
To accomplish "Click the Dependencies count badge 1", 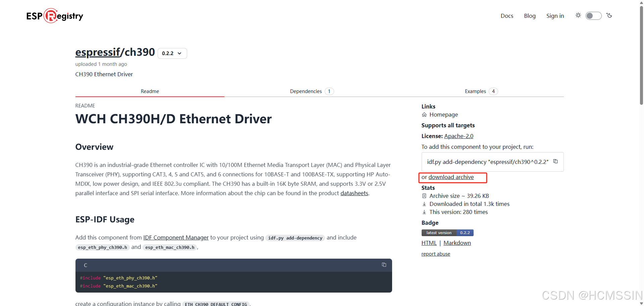I will pos(329,91).
